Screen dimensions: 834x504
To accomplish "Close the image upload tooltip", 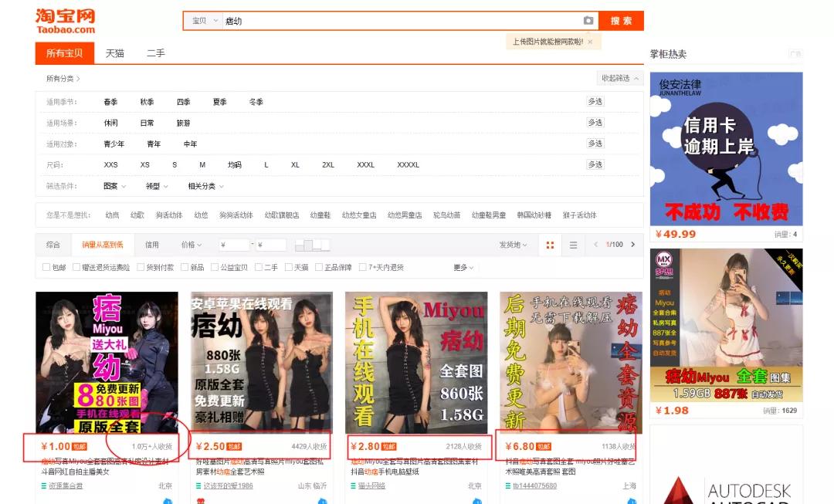I will coord(591,42).
